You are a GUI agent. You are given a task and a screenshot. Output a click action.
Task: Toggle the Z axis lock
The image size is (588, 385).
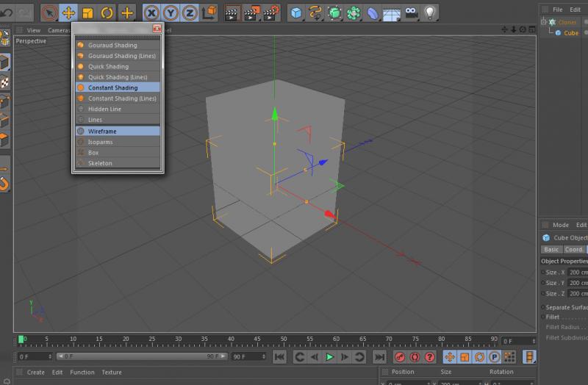point(190,12)
